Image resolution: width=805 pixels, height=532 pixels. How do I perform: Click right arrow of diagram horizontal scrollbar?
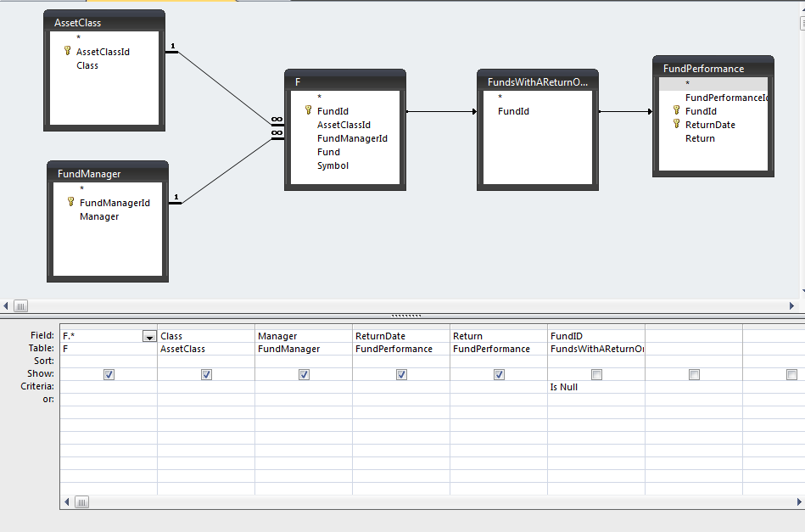pos(791,306)
